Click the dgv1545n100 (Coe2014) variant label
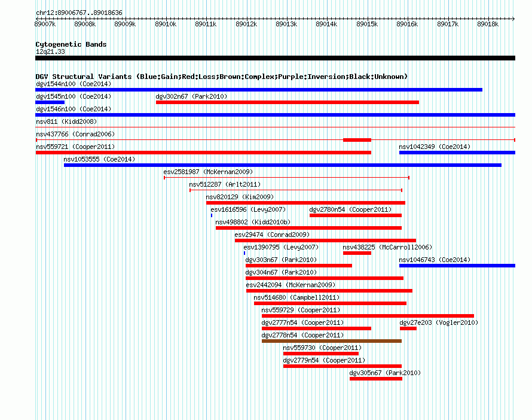The width and height of the screenshot is (532, 420). coord(74,96)
